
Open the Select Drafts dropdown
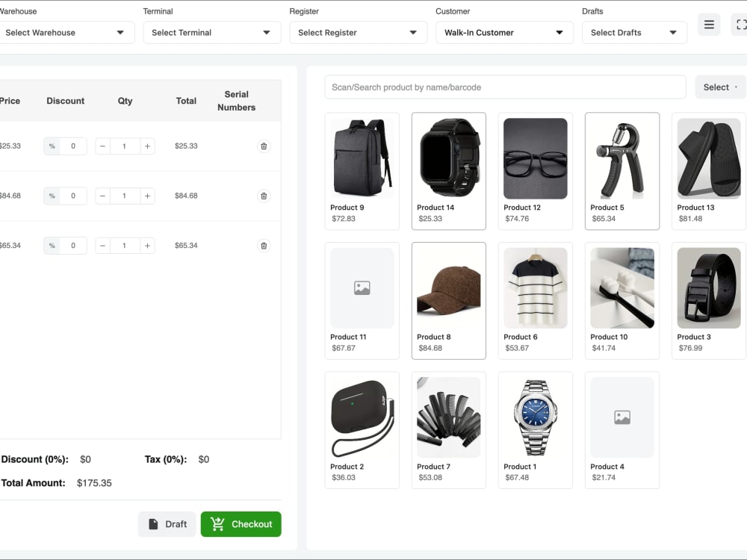coord(634,32)
